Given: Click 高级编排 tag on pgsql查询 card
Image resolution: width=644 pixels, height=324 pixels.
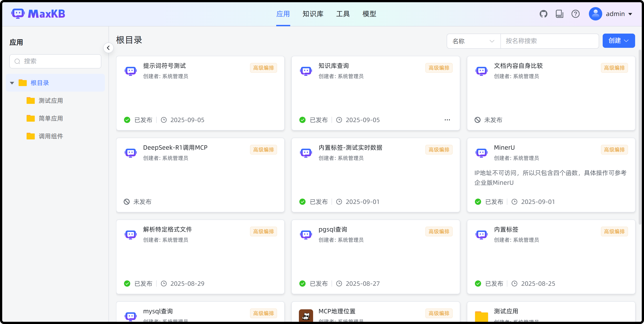Looking at the screenshot, I should [x=439, y=231].
